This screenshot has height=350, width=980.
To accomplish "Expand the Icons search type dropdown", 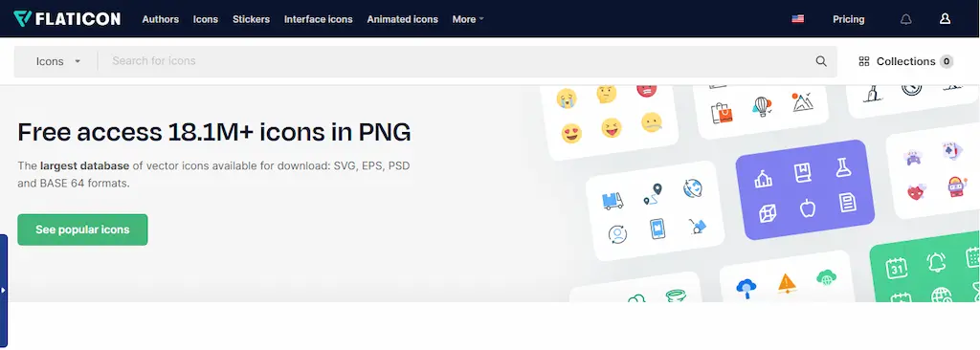I will [58, 61].
